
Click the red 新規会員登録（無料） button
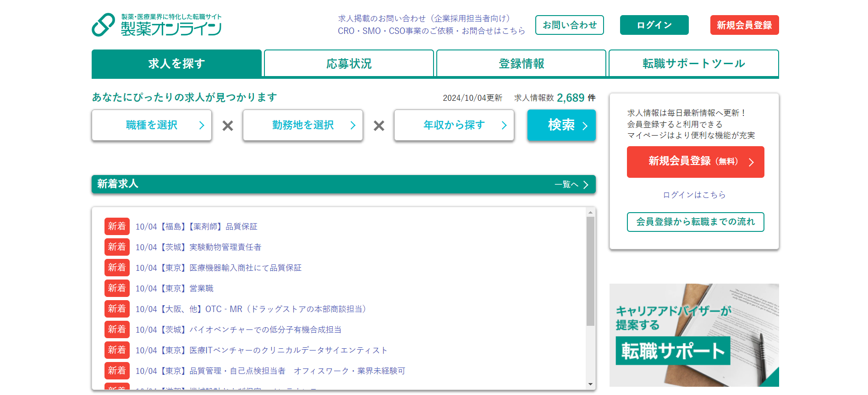(x=695, y=162)
